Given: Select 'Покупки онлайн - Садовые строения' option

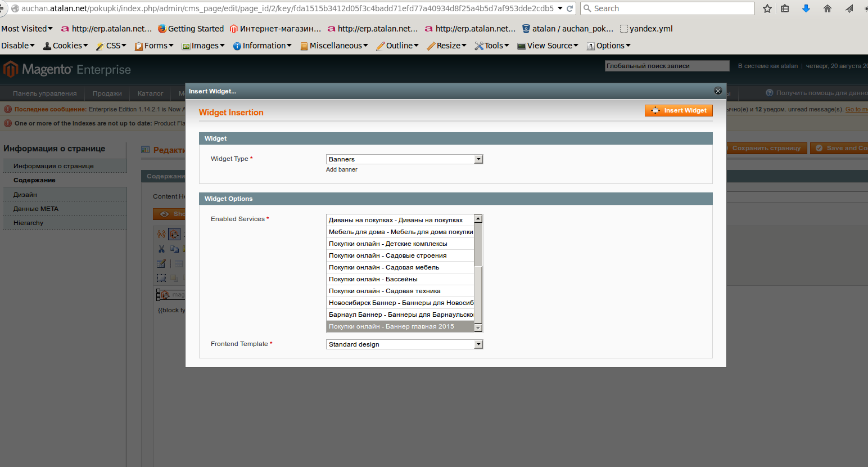Looking at the screenshot, I should pyautogui.click(x=400, y=255).
